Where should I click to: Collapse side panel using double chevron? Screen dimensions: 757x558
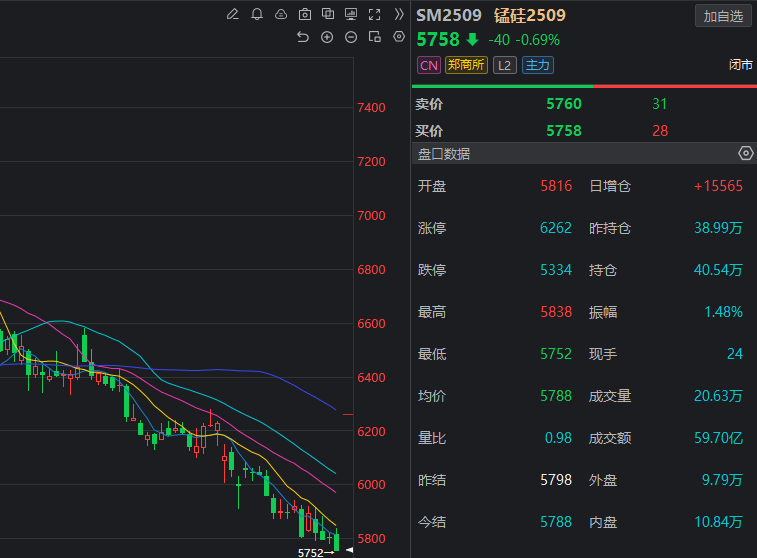click(399, 14)
